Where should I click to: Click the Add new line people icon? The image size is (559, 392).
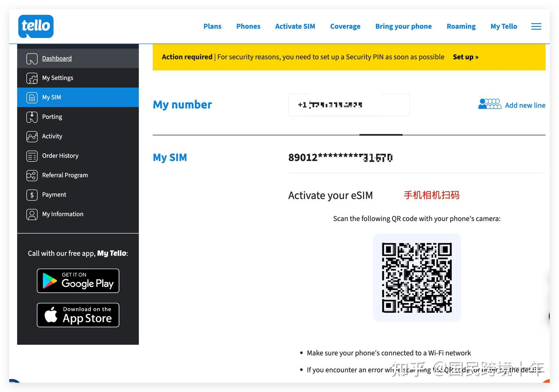490,104
